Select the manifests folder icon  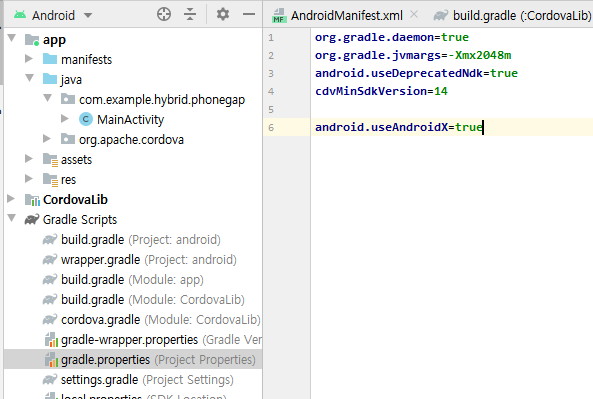50,59
